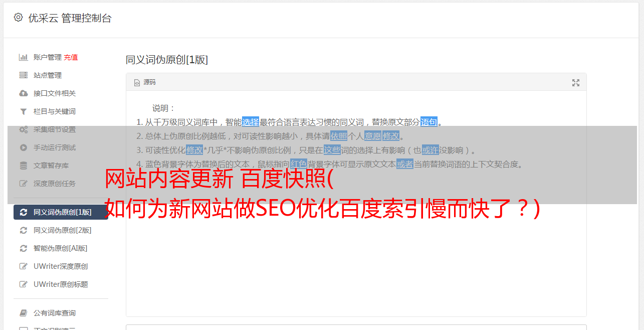
Task: Open 账户管理 bar chart icon
Action: pos(24,57)
